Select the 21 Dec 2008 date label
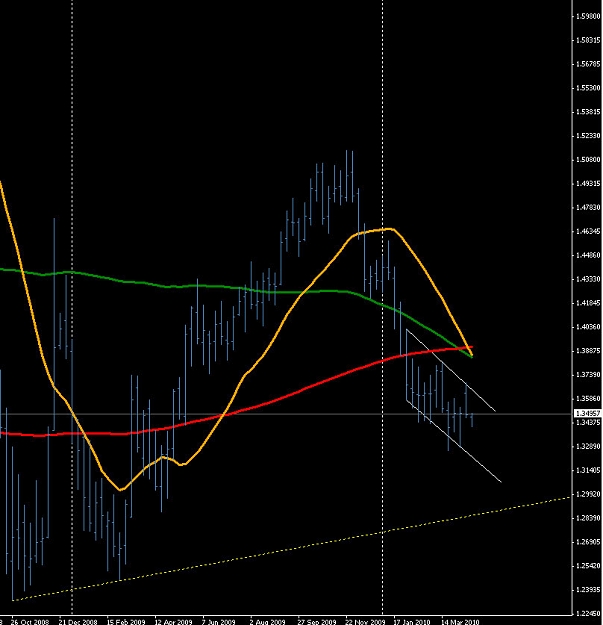 (x=78, y=622)
